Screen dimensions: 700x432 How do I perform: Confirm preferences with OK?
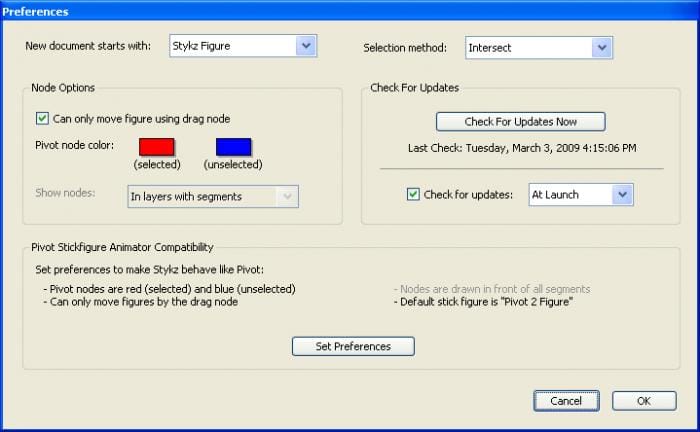[644, 401]
